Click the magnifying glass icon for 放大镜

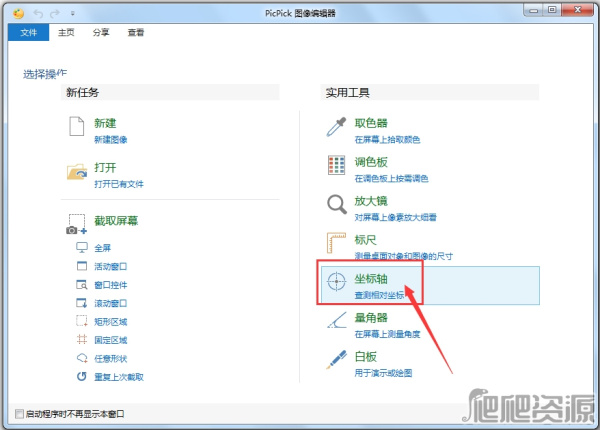(337, 204)
